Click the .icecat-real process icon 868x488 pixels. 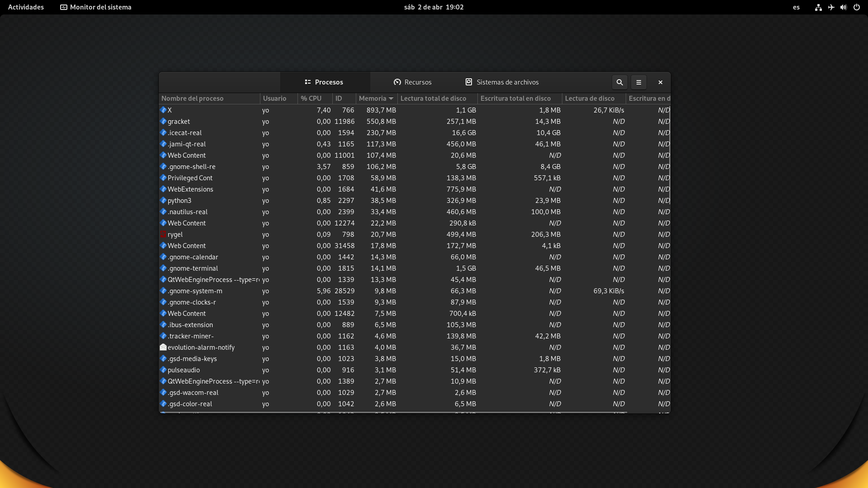(163, 132)
